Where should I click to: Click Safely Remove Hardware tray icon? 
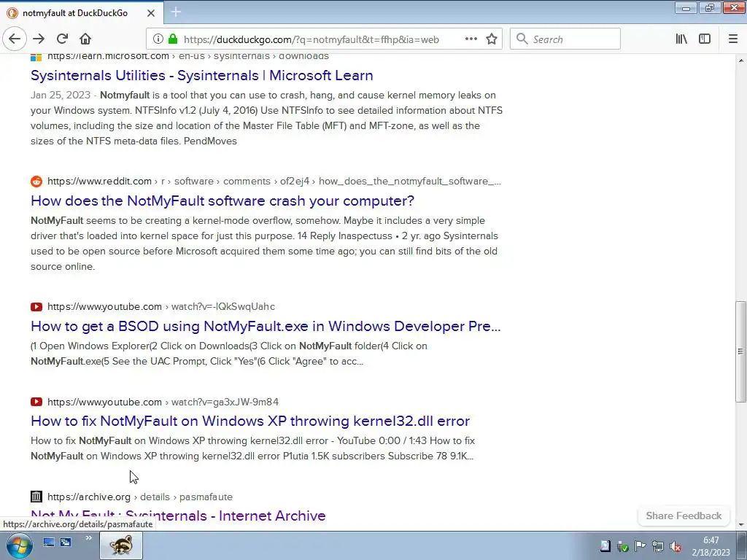(x=623, y=546)
